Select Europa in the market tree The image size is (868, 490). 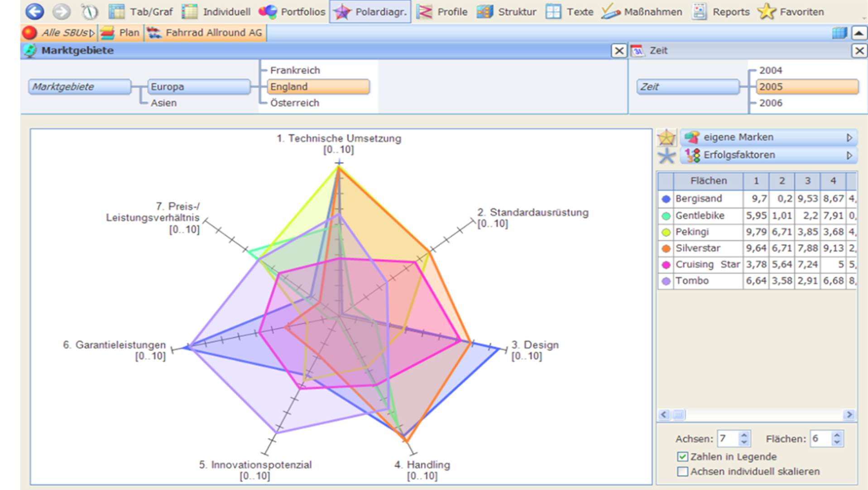[199, 86]
